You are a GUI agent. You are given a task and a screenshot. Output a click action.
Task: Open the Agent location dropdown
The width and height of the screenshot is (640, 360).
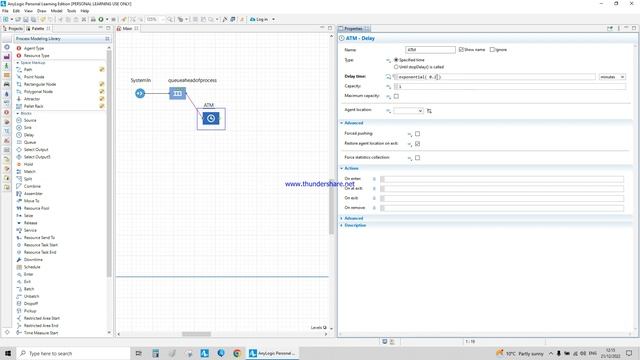(x=408, y=111)
